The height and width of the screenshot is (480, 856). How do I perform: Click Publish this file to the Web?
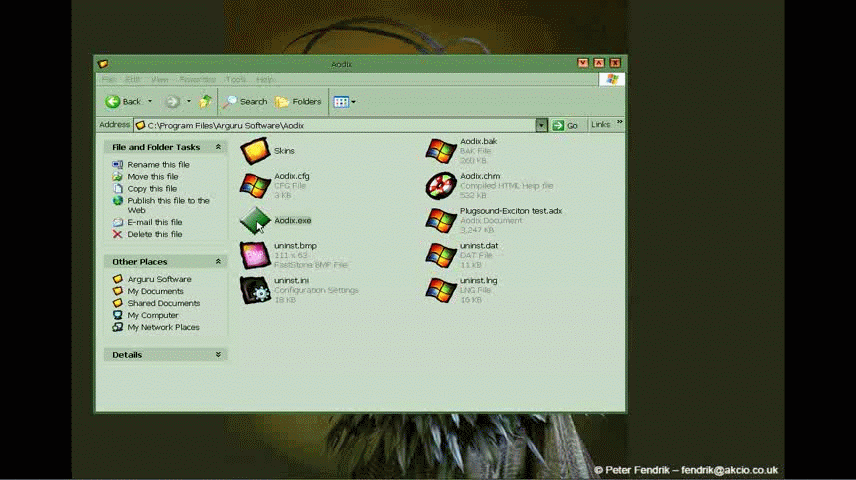[x=169, y=205]
